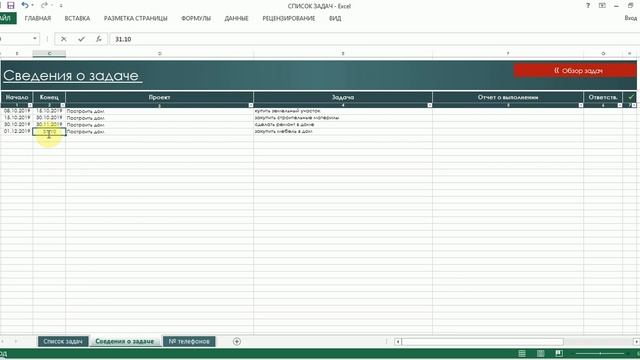The image size is (640, 360).
Task: Click the Начало column header
Action: [17, 98]
